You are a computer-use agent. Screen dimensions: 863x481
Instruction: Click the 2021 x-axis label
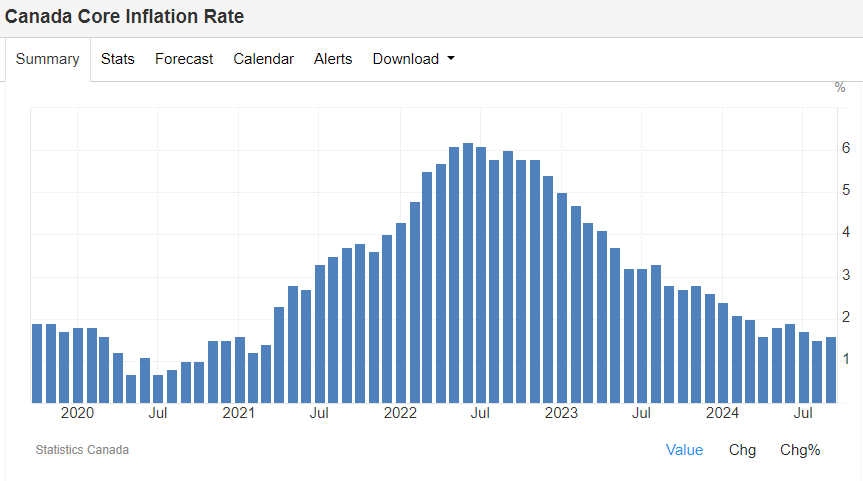tap(238, 413)
